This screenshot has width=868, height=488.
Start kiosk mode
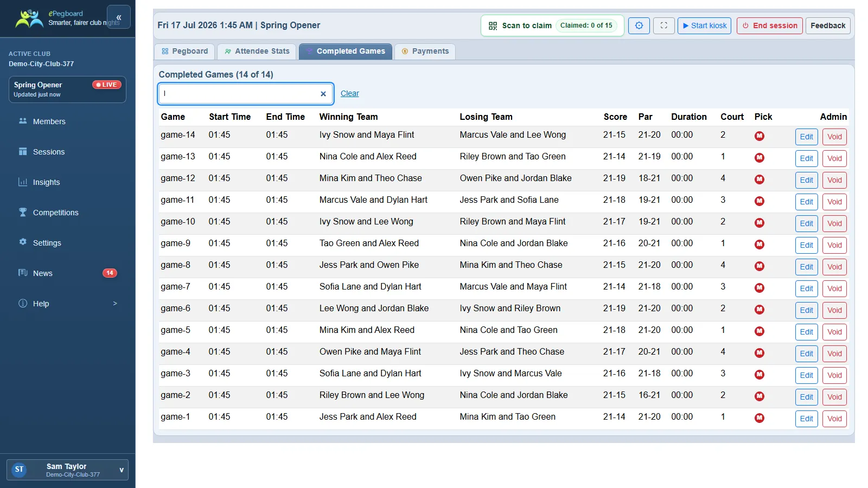705,25
